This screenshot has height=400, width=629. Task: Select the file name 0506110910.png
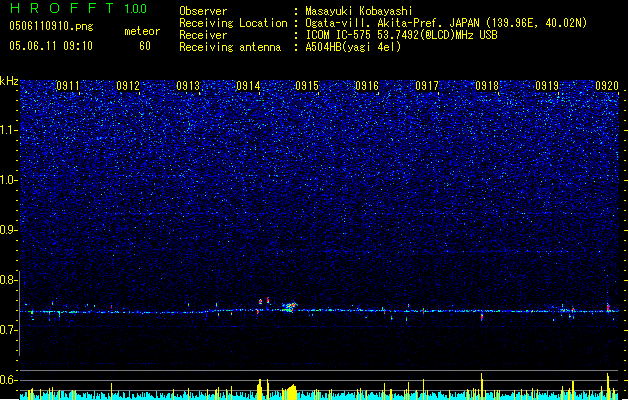point(51,26)
